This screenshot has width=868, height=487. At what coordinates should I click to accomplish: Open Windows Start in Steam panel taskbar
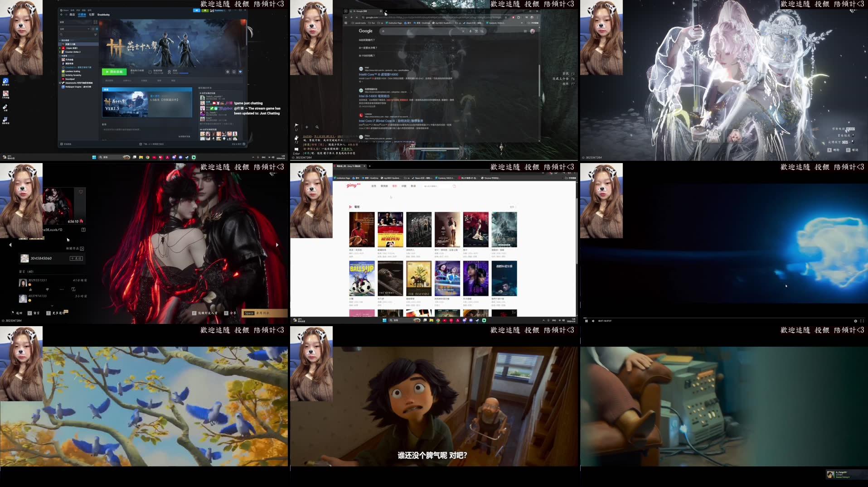(x=94, y=157)
